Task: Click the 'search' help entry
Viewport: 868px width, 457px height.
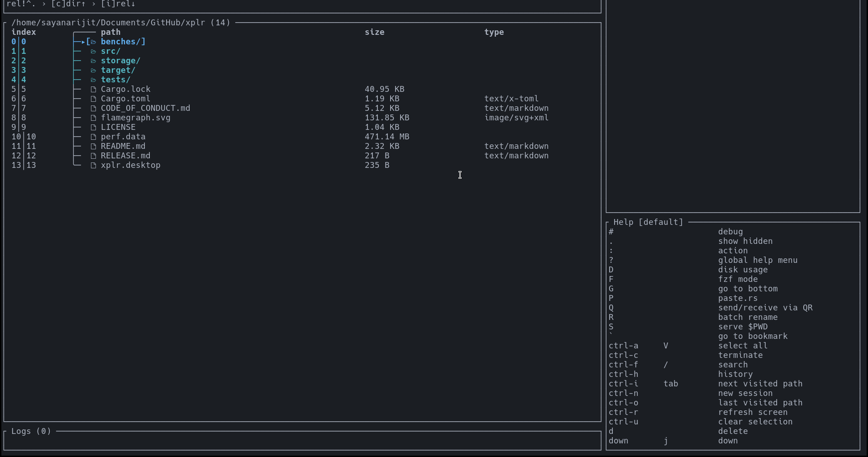Action: point(733,365)
